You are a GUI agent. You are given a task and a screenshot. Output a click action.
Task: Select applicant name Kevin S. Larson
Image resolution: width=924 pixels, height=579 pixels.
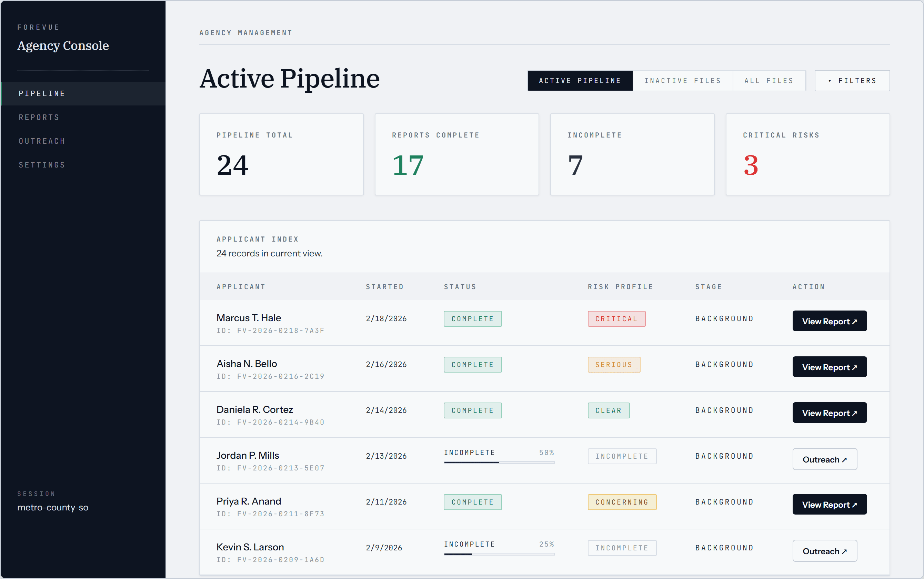250,547
